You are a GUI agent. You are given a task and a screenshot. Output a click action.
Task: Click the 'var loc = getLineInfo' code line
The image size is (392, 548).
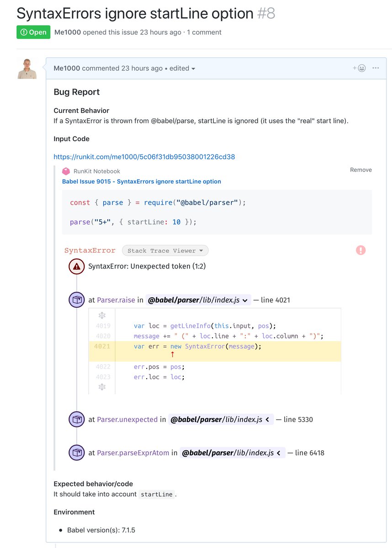tap(205, 326)
